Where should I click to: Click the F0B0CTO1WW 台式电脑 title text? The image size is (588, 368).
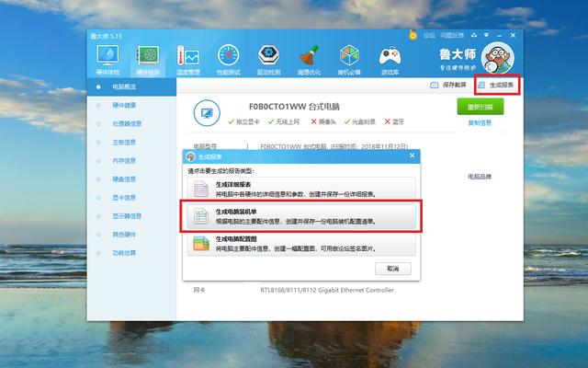tap(294, 107)
